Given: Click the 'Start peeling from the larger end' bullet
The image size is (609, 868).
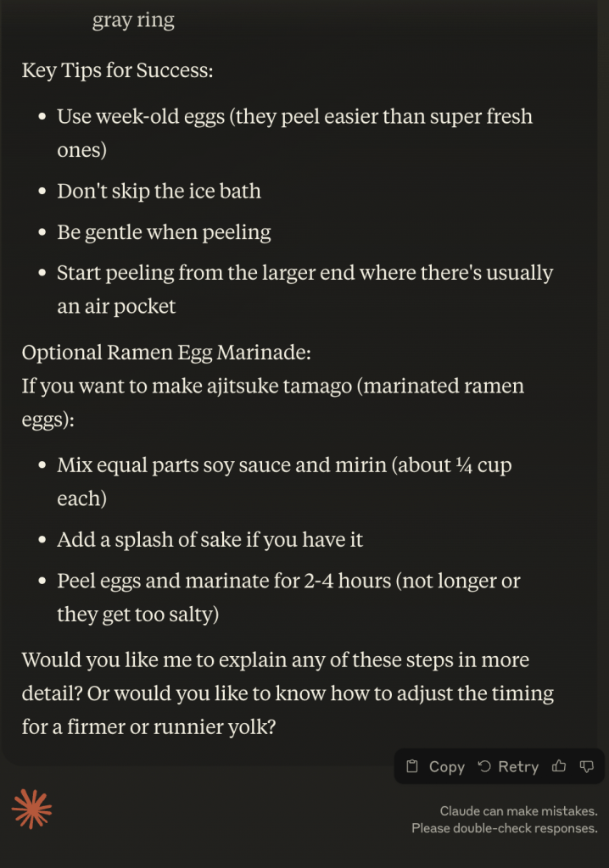Looking at the screenshot, I should pyautogui.click(x=304, y=273).
